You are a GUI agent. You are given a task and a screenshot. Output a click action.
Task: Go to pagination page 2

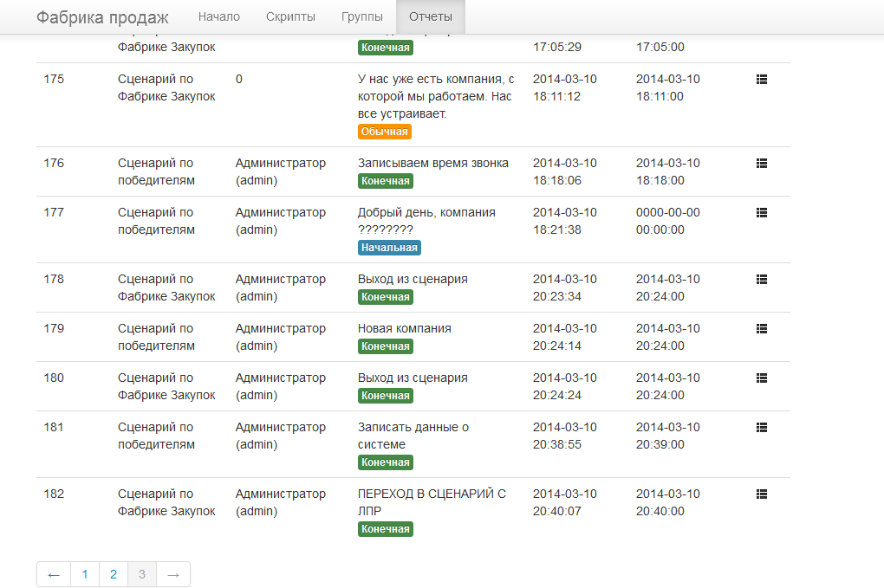[114, 574]
